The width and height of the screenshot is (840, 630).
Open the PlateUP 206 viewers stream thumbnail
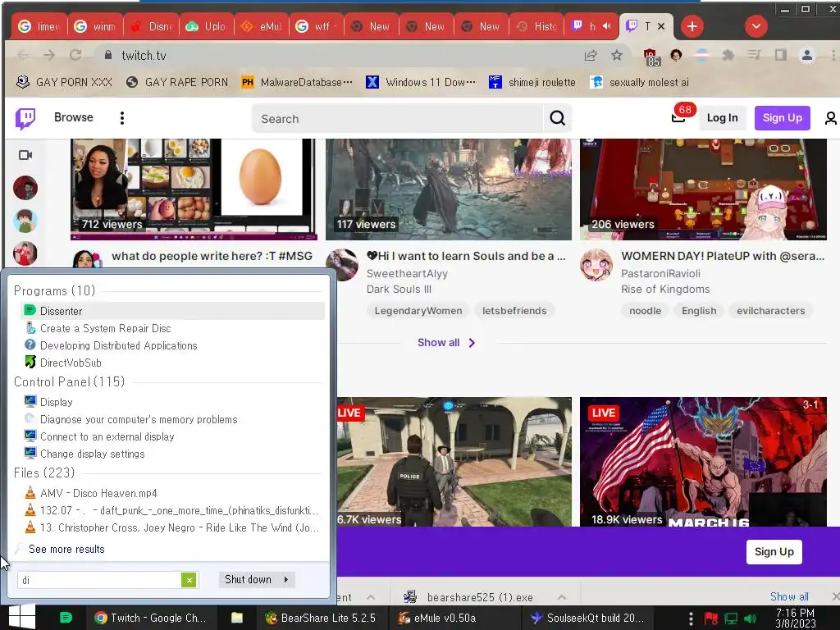703,189
